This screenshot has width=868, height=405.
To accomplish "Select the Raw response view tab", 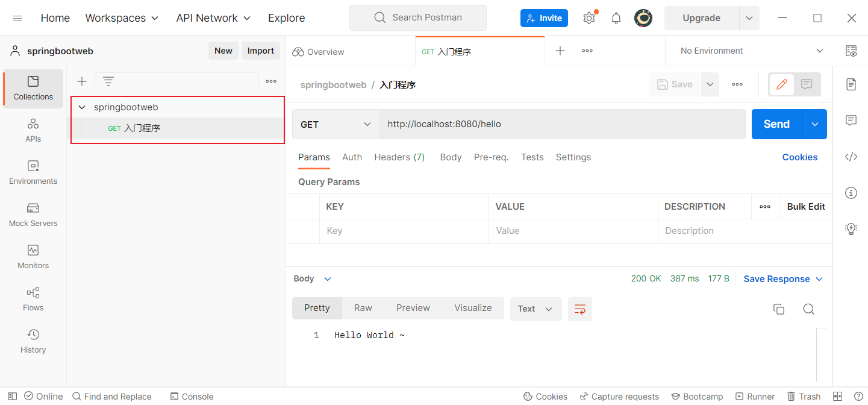I will (x=363, y=308).
